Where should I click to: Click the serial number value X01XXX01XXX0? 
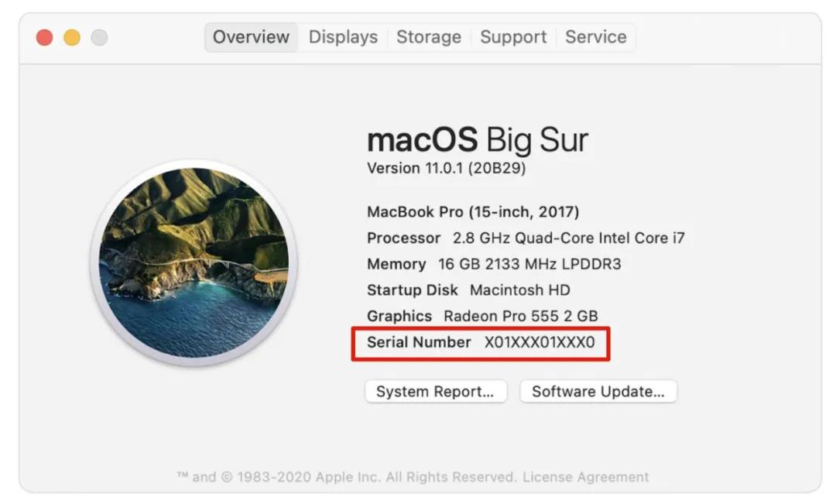click(x=540, y=342)
